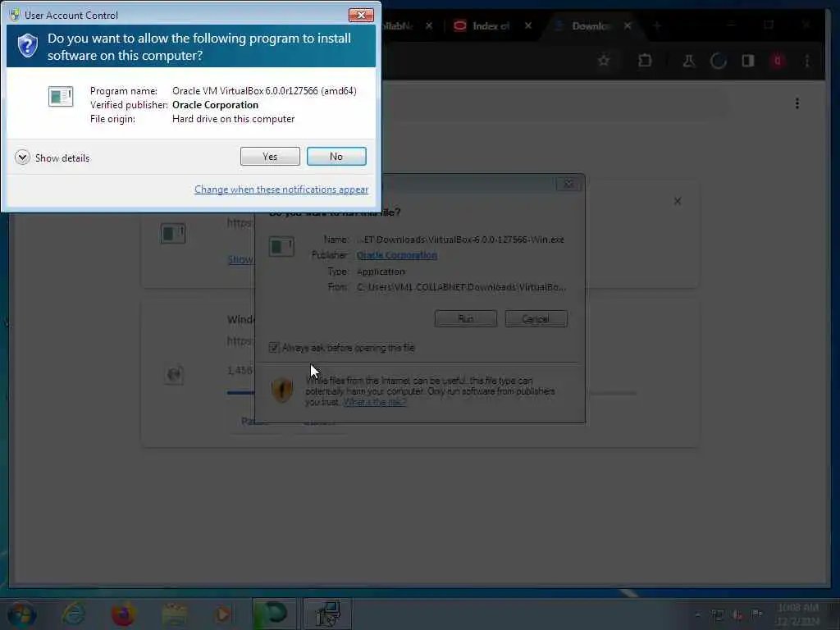Close the Open File security warning dialog

568,184
